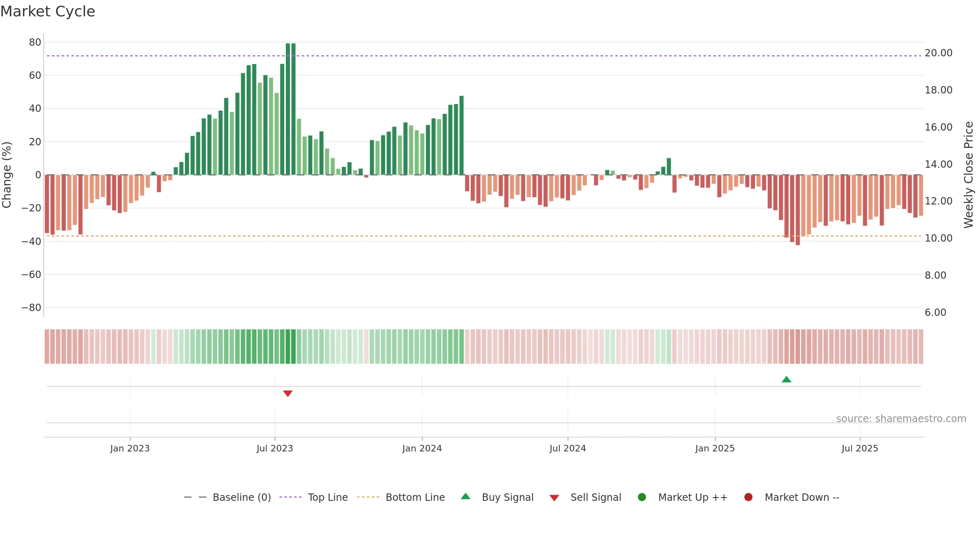Viewport: 980px width, 551px height.
Task: Click the red downward triangle icon in the legend
Action: 554,498
